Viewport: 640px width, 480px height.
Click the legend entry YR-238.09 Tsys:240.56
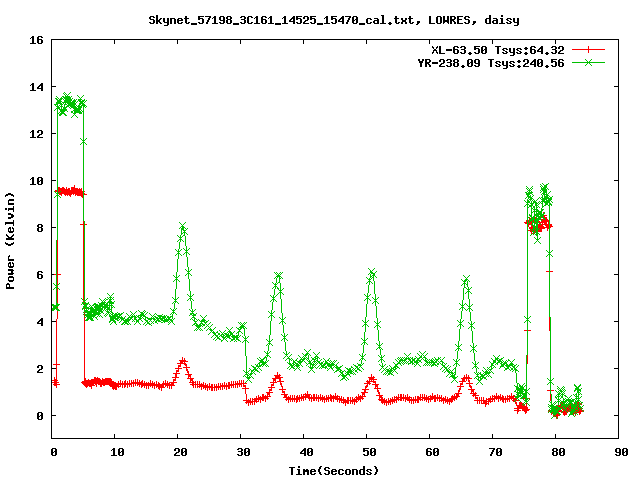click(x=491, y=63)
